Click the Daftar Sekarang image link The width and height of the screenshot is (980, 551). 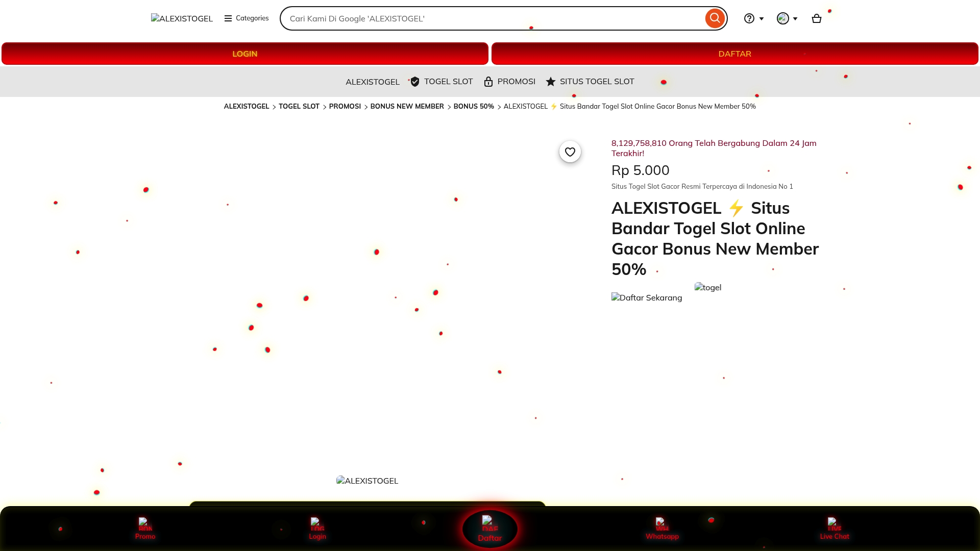646,297
